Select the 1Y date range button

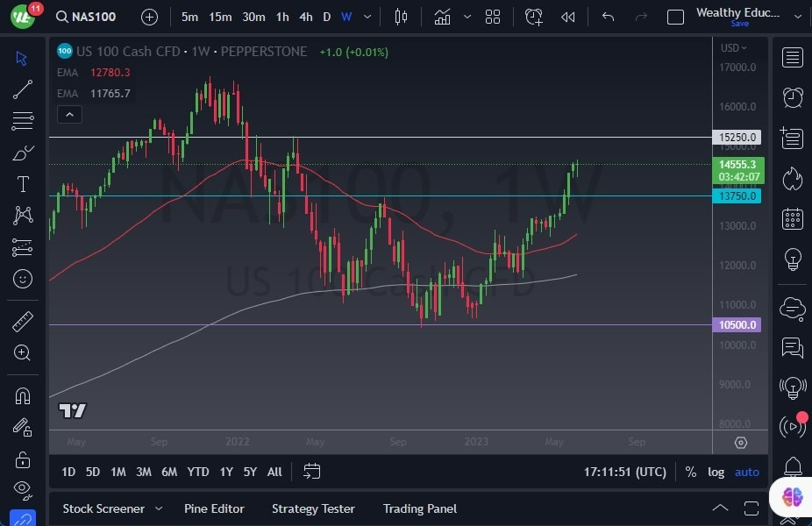tap(225, 472)
